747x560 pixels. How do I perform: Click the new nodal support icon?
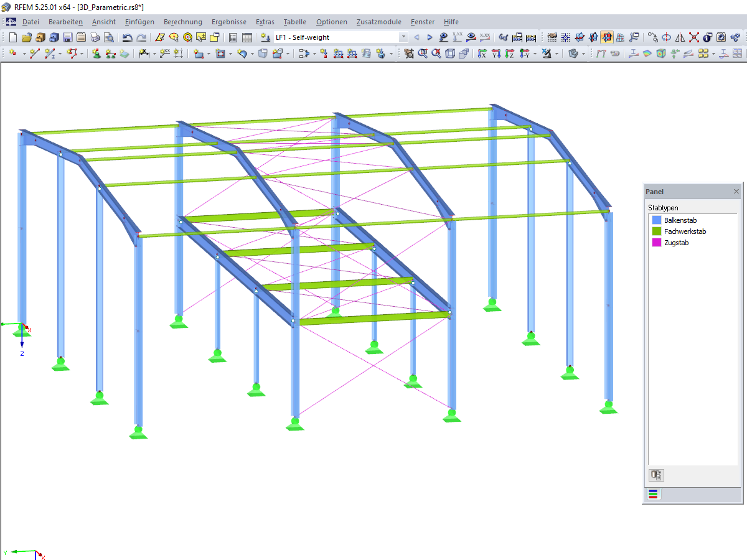(x=97, y=54)
